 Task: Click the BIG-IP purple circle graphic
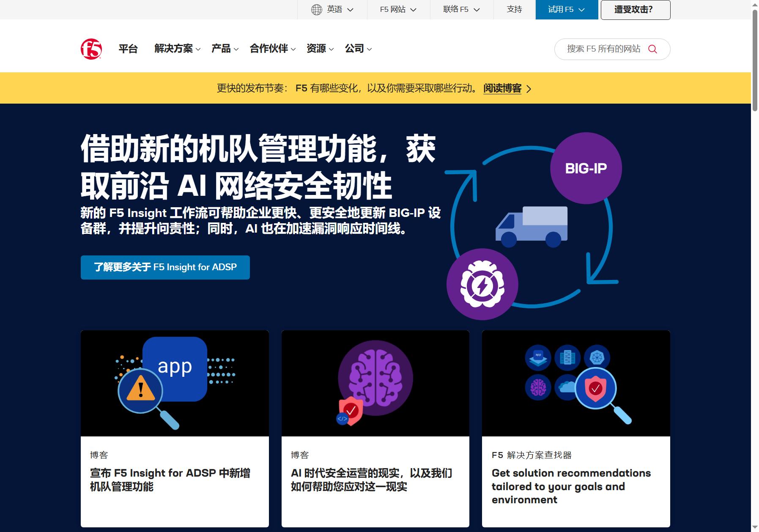tap(586, 168)
